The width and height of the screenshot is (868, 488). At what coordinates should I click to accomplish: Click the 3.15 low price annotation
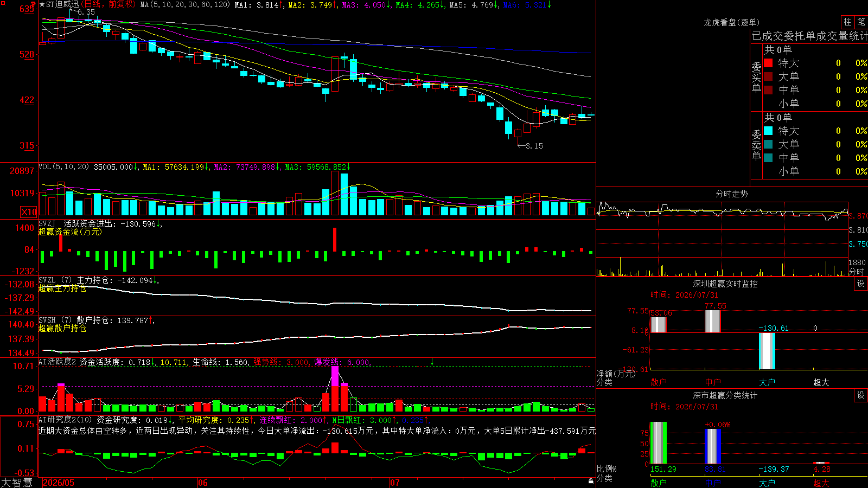(534, 146)
